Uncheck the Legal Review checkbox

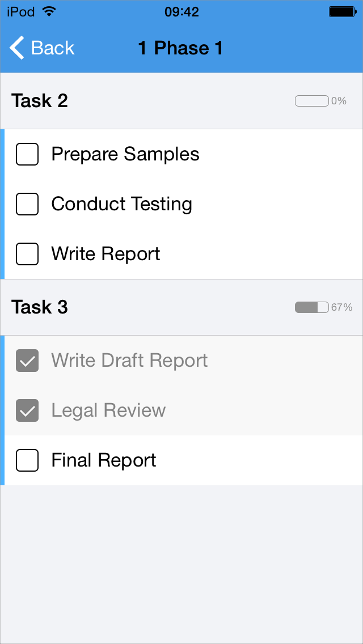coord(27,410)
